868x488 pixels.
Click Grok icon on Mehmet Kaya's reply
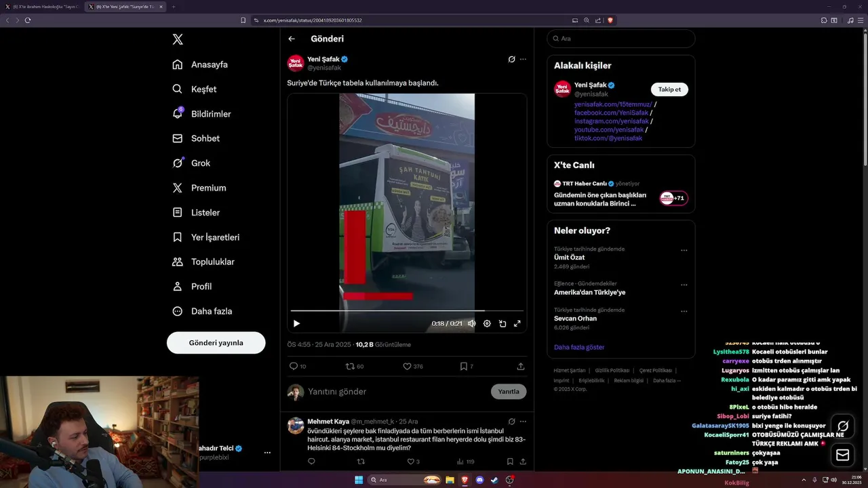[x=512, y=422]
